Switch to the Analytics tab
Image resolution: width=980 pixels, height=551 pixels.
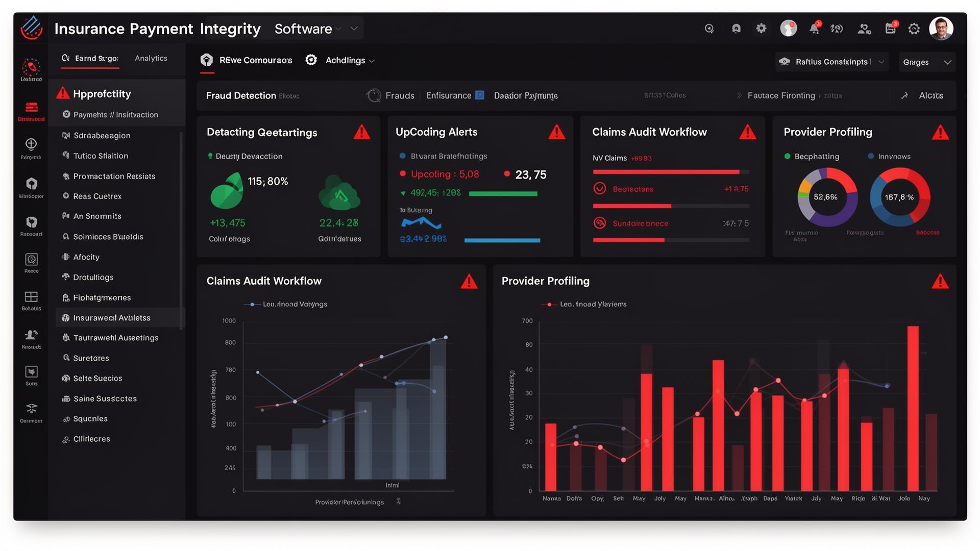pyautogui.click(x=151, y=58)
